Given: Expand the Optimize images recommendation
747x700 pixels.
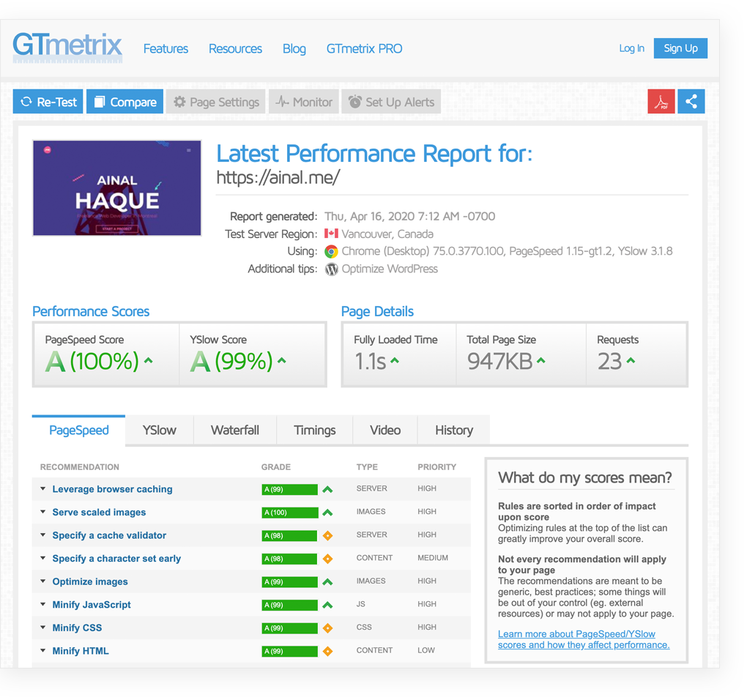Looking at the screenshot, I should coord(90,581).
